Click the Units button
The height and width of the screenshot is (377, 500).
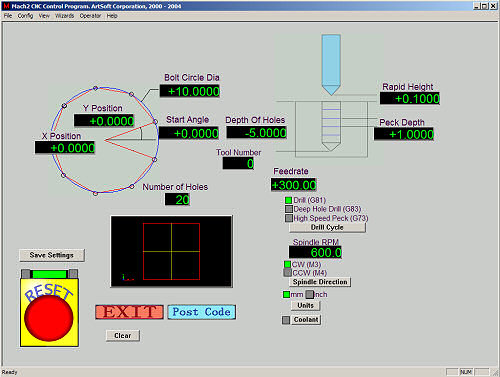point(305,305)
